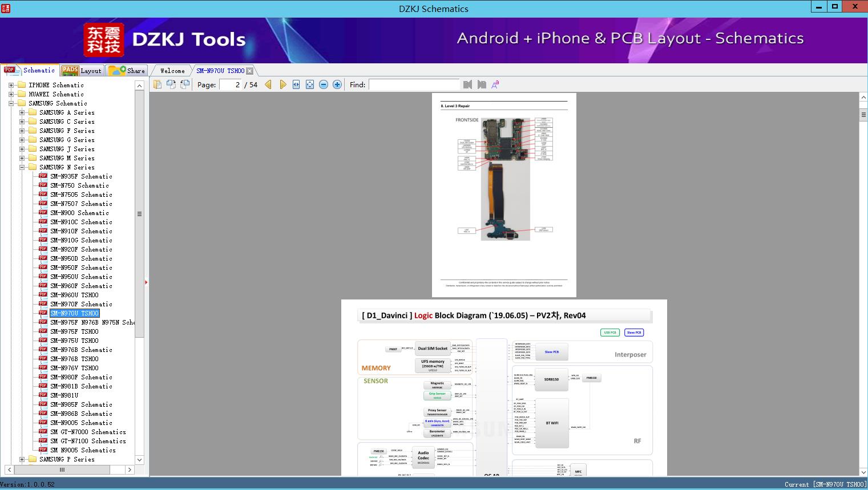Open SM-N920F Schematic from tree

pyautogui.click(x=81, y=249)
